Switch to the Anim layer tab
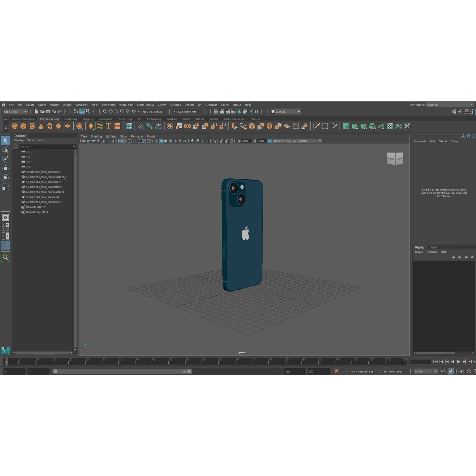This screenshot has height=476, width=476. (x=434, y=247)
